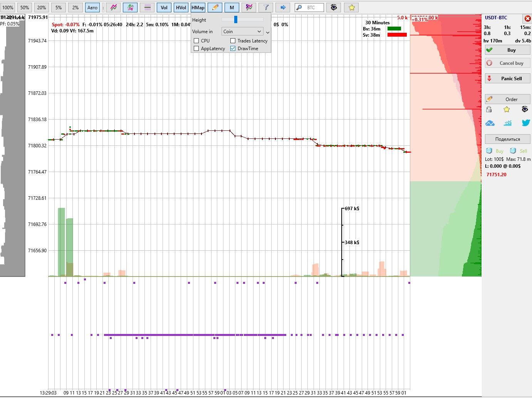Click the yellow star toolbar icon
532x398 pixels.
click(x=351, y=7)
